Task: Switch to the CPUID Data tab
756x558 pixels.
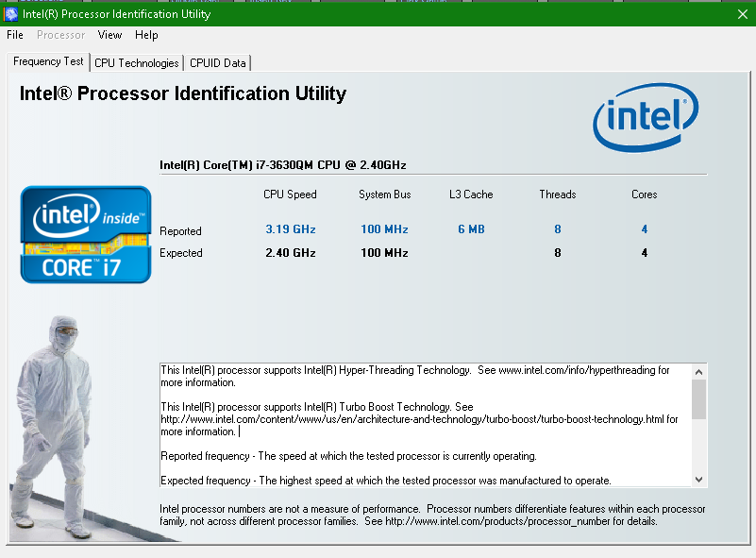Action: (217, 63)
